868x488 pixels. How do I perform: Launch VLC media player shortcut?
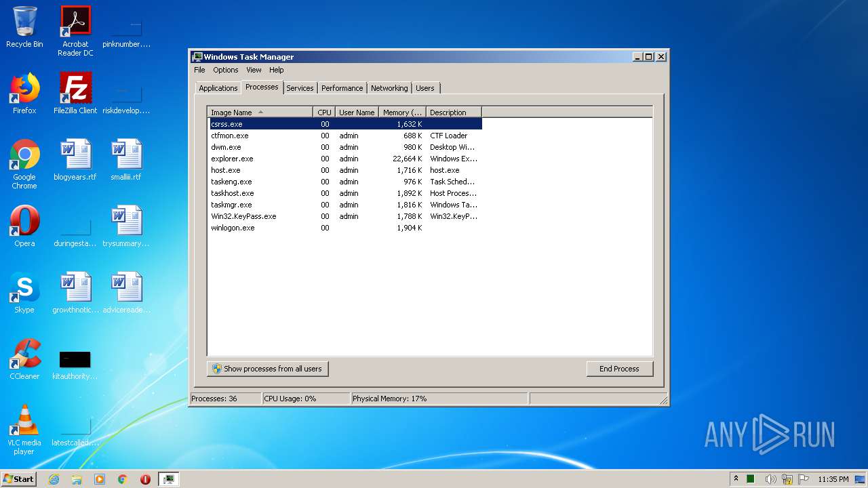tap(24, 430)
